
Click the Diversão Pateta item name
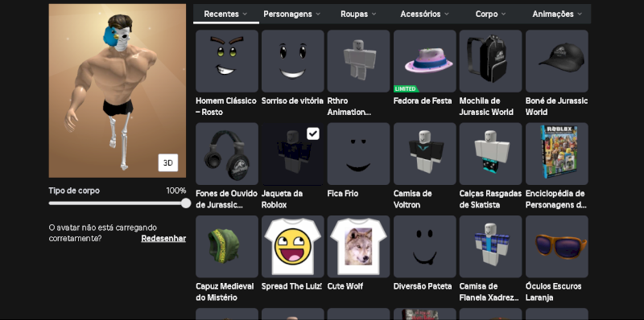tap(423, 286)
